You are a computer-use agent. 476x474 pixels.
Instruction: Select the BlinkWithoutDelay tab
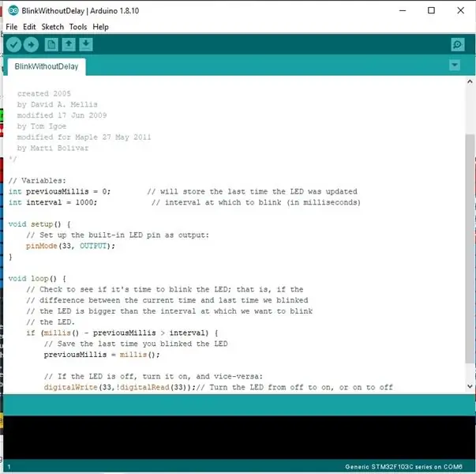(x=47, y=66)
